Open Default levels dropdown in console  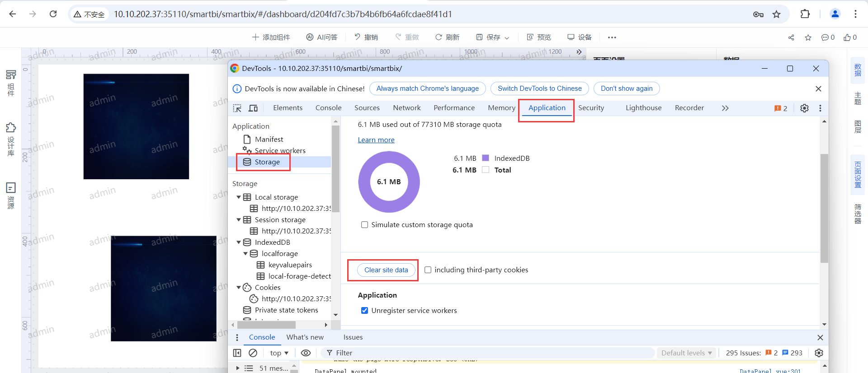(x=686, y=353)
